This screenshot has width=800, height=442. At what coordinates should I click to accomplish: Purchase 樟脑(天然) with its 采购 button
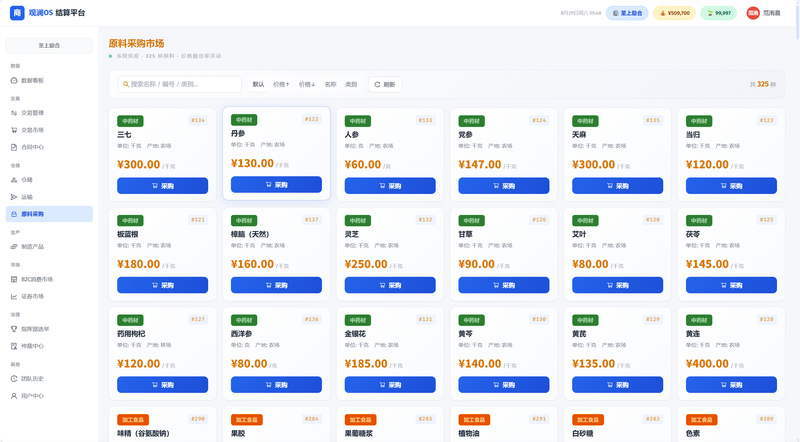point(277,285)
